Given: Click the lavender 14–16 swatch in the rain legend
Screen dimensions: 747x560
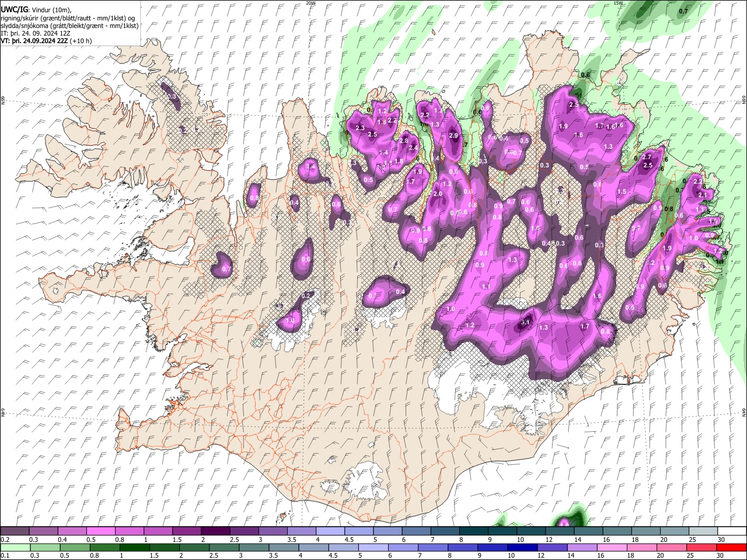Looking at the screenshot, I should tap(581, 547).
